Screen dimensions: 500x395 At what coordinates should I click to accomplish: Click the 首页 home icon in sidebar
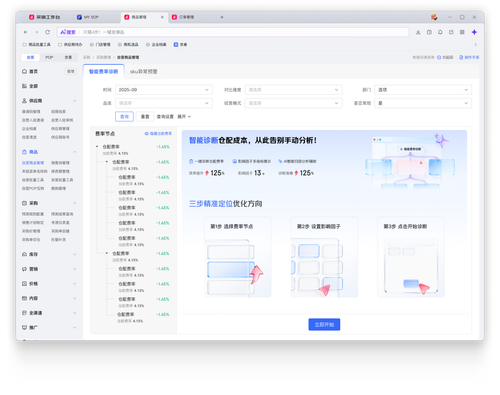click(24, 71)
